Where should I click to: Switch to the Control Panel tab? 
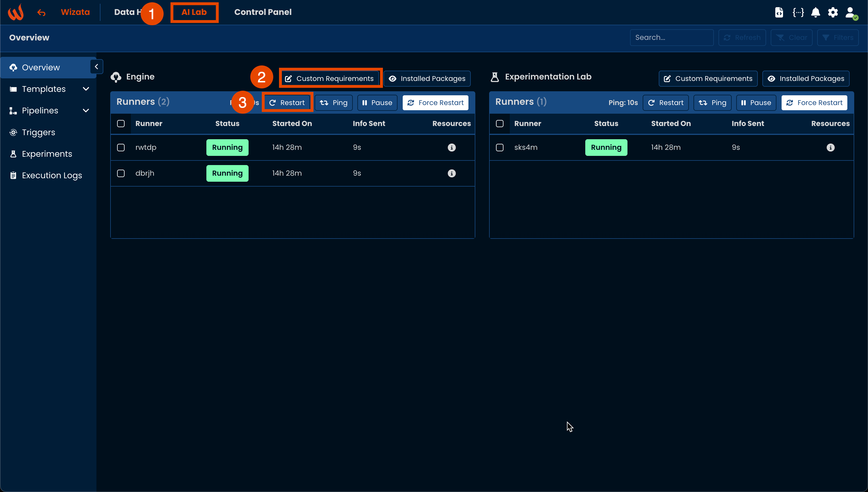point(263,12)
